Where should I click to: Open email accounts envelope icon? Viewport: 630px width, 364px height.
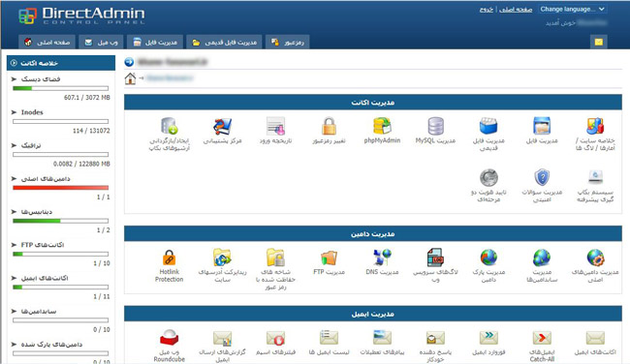[x=595, y=338]
